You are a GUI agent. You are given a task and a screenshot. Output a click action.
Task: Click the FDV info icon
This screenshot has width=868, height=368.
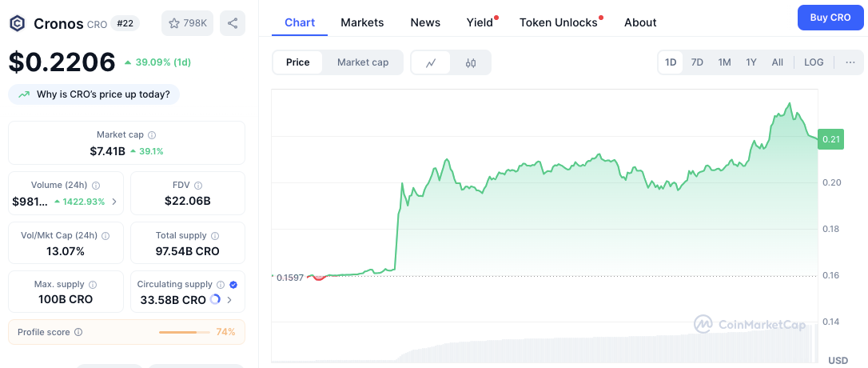[200, 185]
